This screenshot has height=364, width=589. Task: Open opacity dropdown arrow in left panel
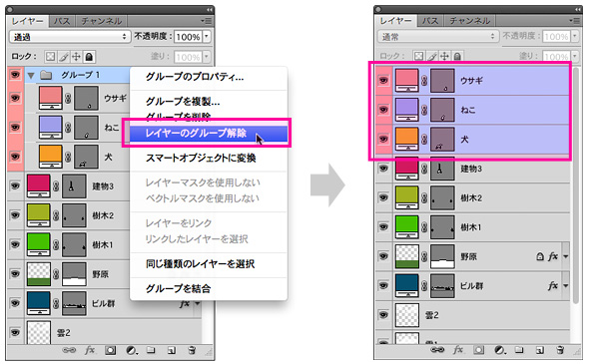207,37
